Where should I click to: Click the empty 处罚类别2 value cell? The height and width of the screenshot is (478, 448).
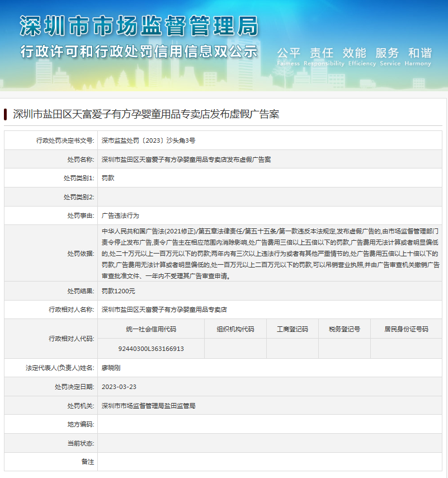(x=270, y=197)
